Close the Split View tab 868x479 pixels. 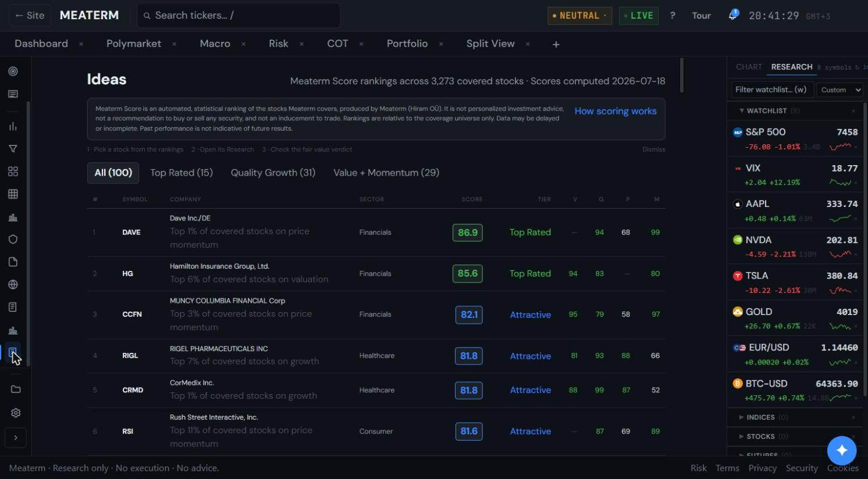tap(528, 44)
